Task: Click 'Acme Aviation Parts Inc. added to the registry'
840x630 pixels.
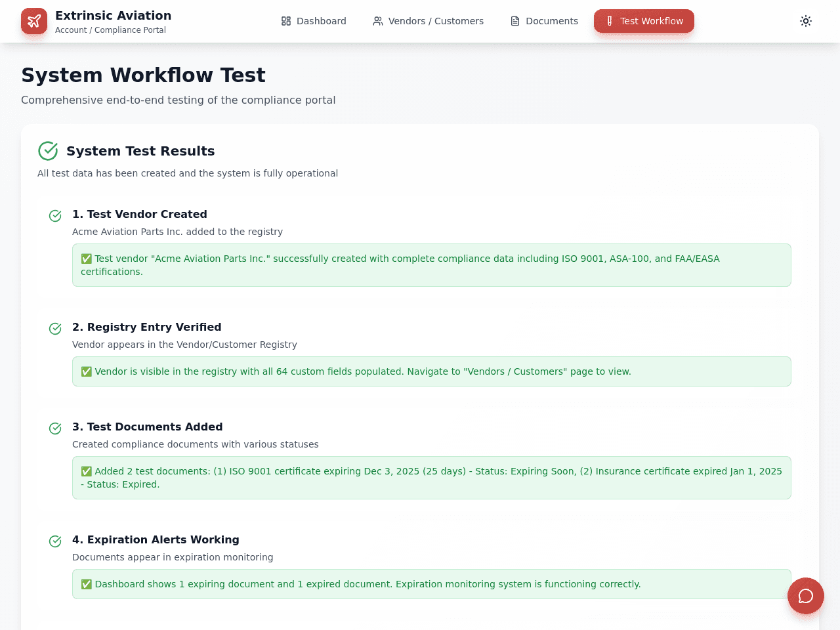Action: [x=177, y=232]
